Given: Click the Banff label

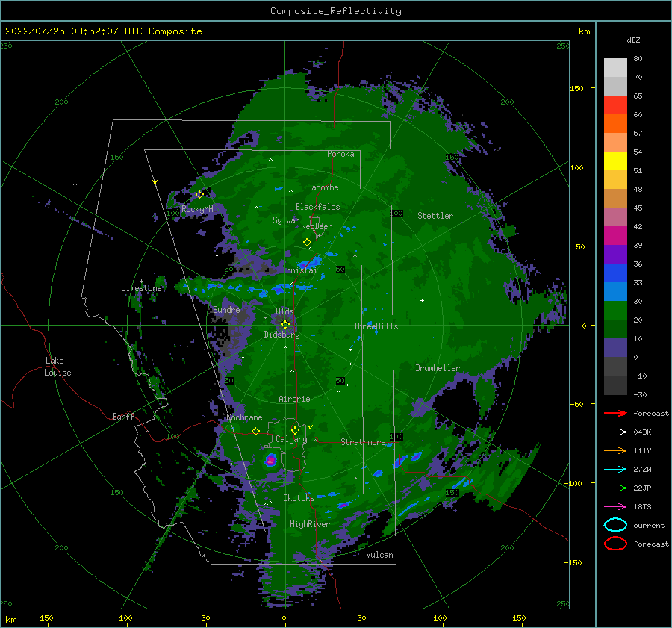Looking at the screenshot, I should pyautogui.click(x=123, y=416).
